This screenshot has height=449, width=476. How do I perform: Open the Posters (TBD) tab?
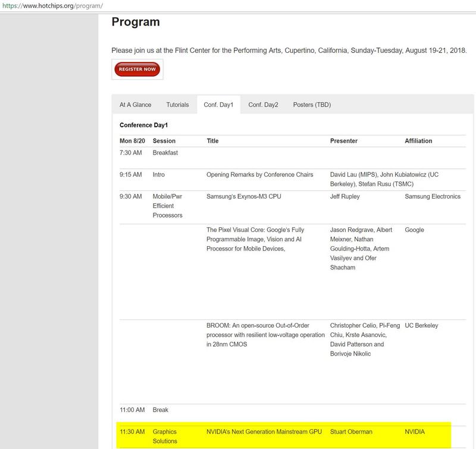[x=312, y=105]
